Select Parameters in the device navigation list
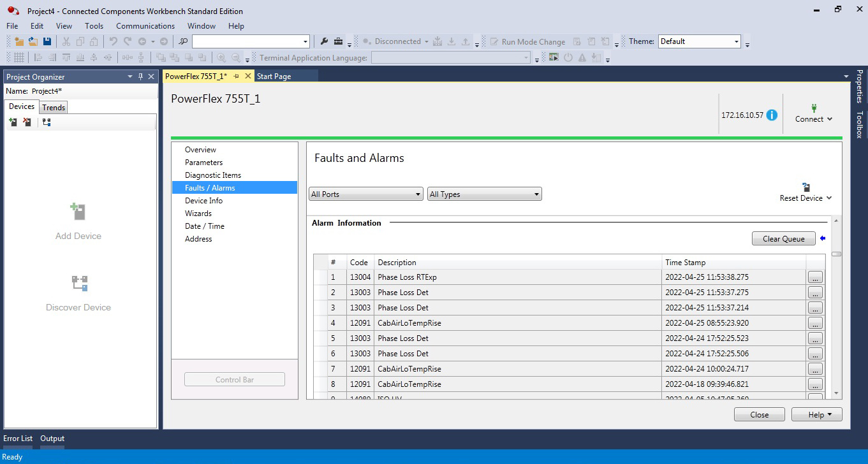The height and width of the screenshot is (464, 868). point(204,163)
